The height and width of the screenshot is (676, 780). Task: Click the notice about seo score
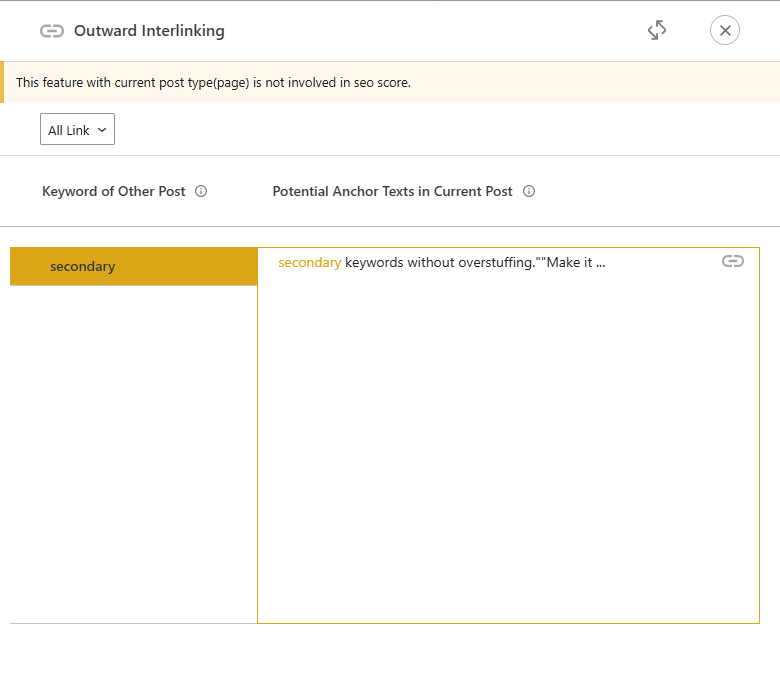coord(390,83)
